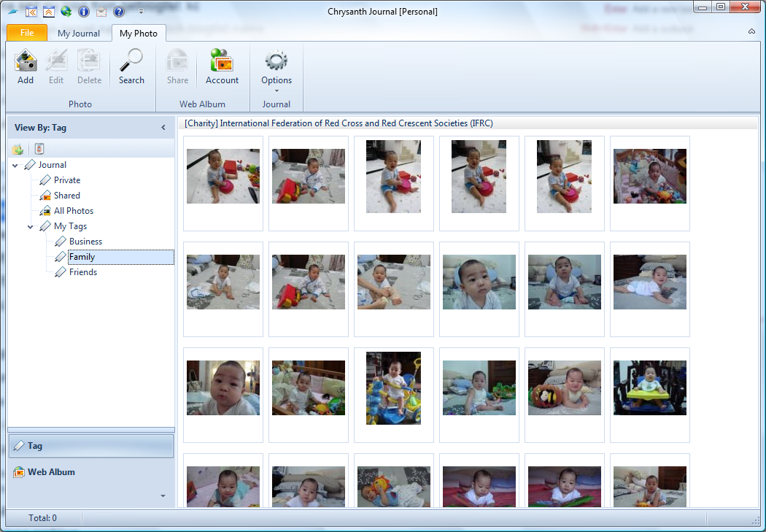Image resolution: width=766 pixels, height=532 pixels.
Task: Select the Tag pane button
Action: tap(90, 446)
